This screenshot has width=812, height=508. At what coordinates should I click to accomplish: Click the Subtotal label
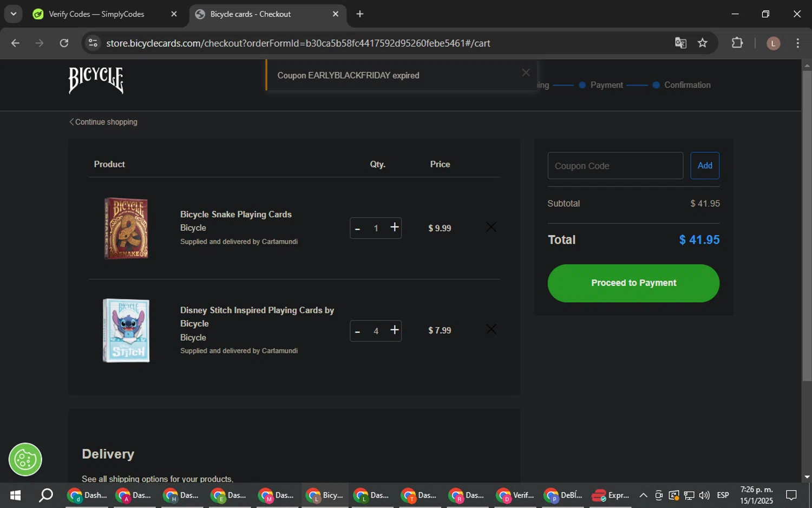(564, 204)
